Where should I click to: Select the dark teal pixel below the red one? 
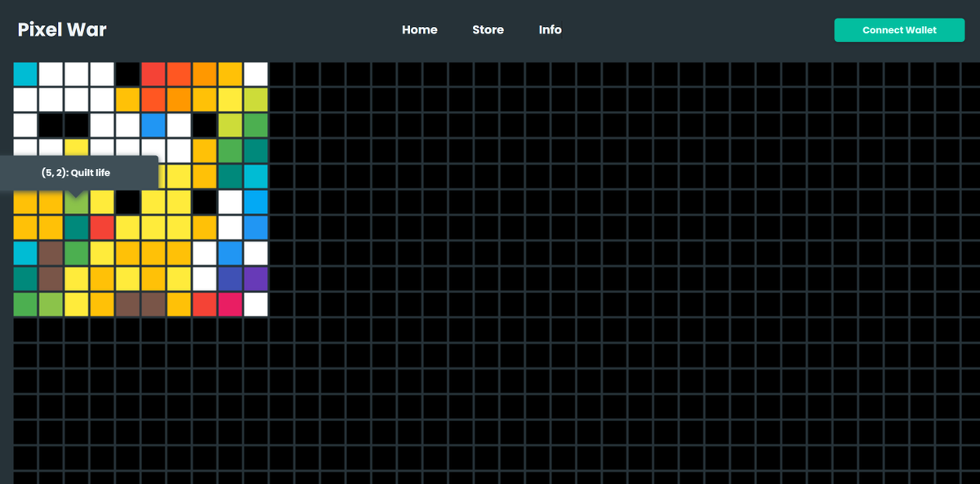[x=77, y=227]
